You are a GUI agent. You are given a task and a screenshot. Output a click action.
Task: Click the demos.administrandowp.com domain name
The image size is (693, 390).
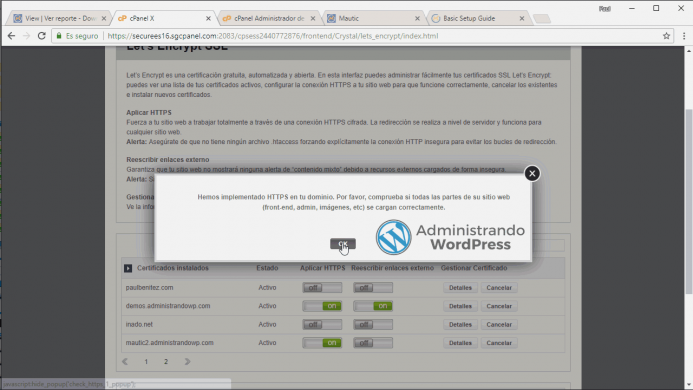[168, 306]
